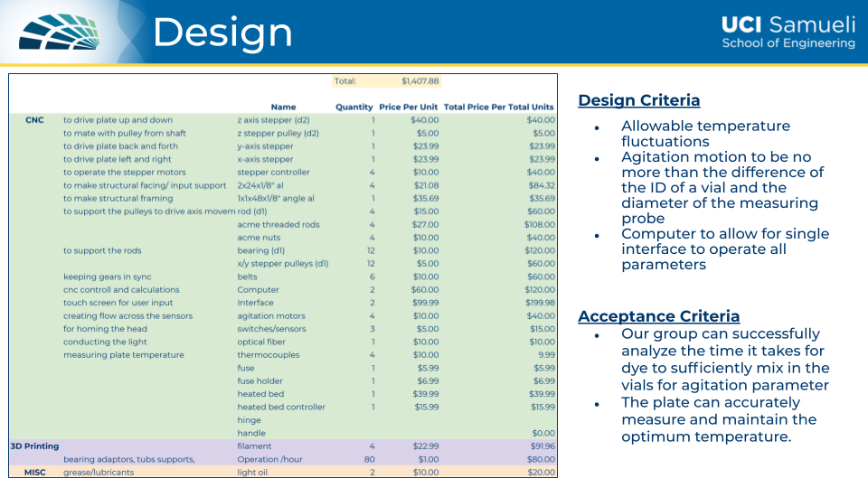Click the UCI Samueli School of Engineering logo
The image size is (868, 488).
(x=788, y=33)
